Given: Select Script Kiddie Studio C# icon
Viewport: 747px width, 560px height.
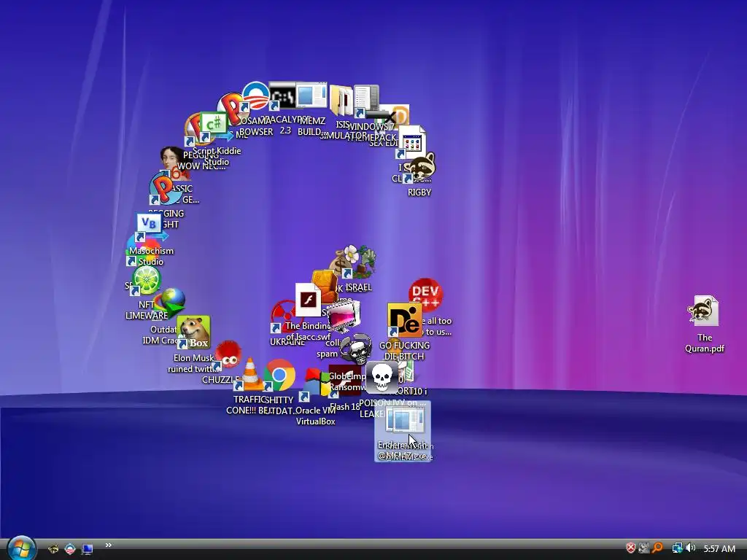Looking at the screenshot, I should [x=214, y=125].
